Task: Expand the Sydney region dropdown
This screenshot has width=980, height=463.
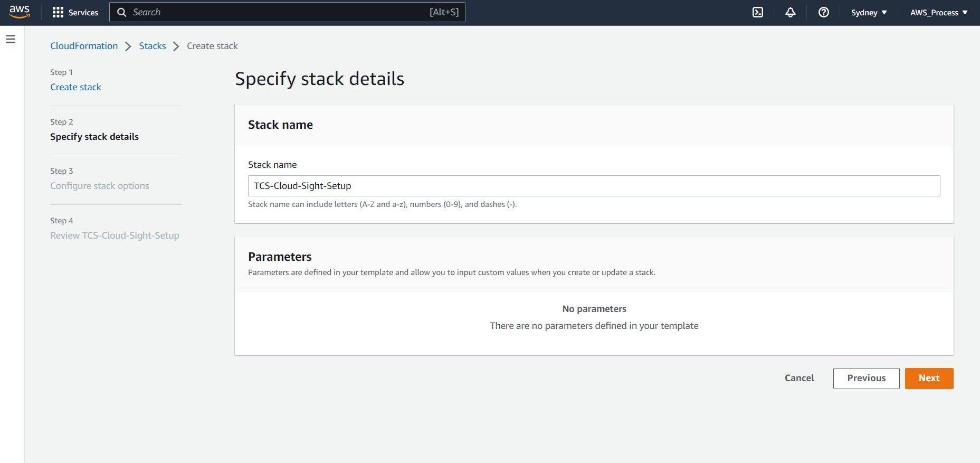Action: click(868, 12)
